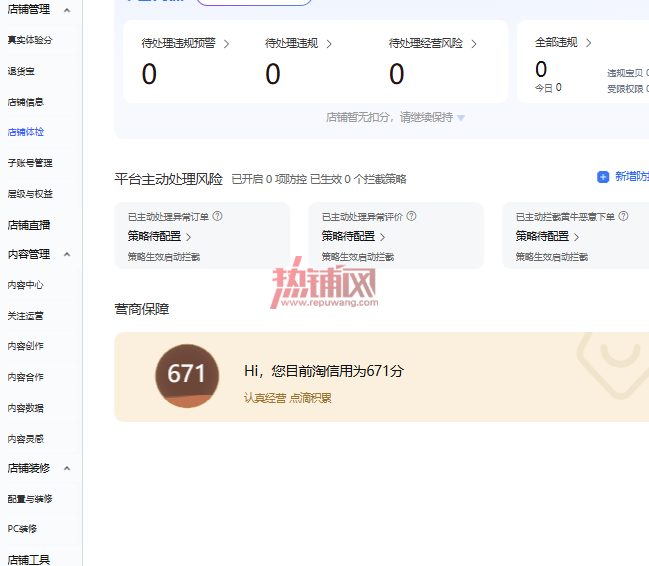649x566 pixels.
Task: Click help icon beside 已主动处理异常评价
Action: (411, 216)
